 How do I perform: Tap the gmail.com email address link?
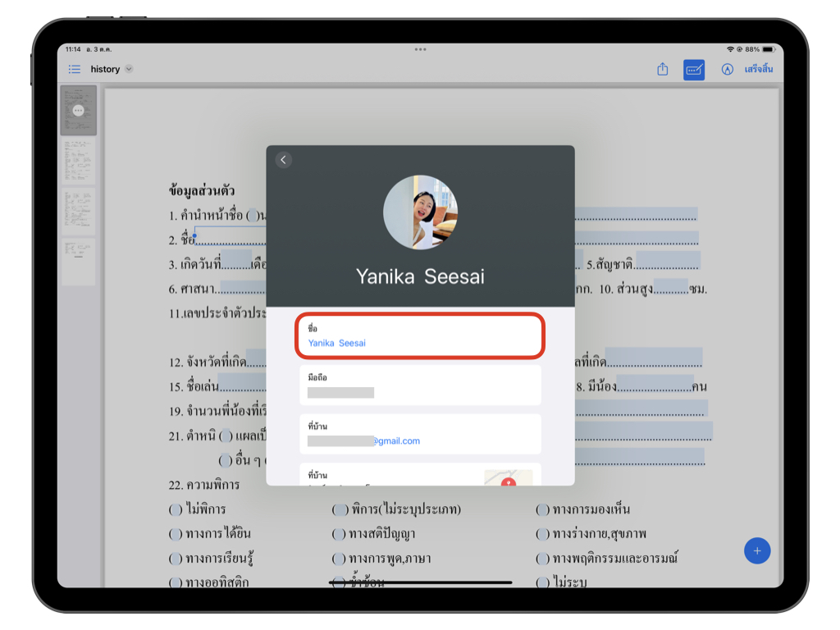pyautogui.click(x=396, y=441)
